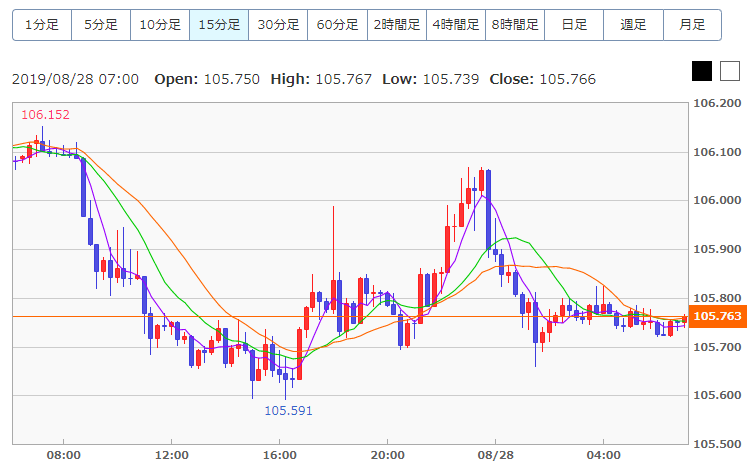Click the Close value 105.766
Screen dimensions: 755x470
[568, 79]
